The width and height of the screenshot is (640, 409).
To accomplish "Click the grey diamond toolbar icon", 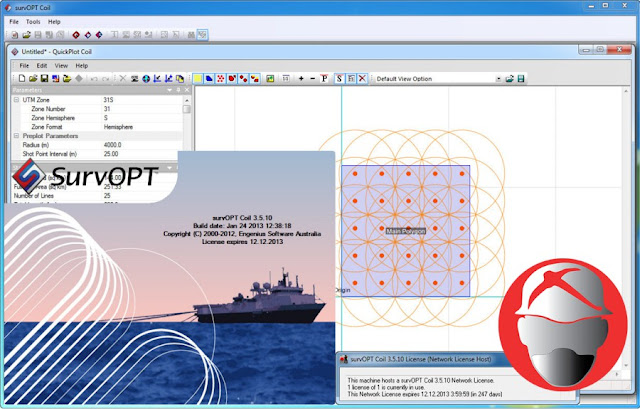I will (79, 78).
